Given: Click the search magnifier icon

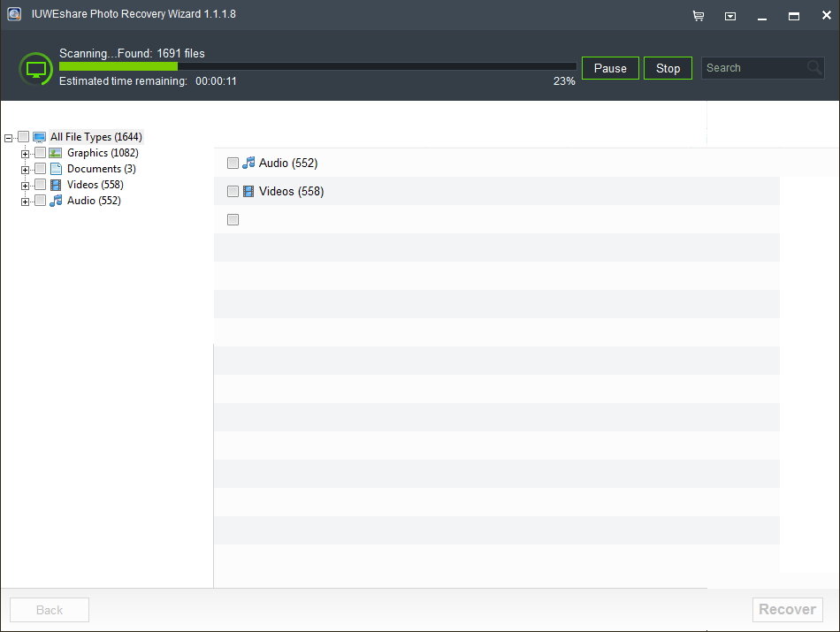Looking at the screenshot, I should (814, 67).
